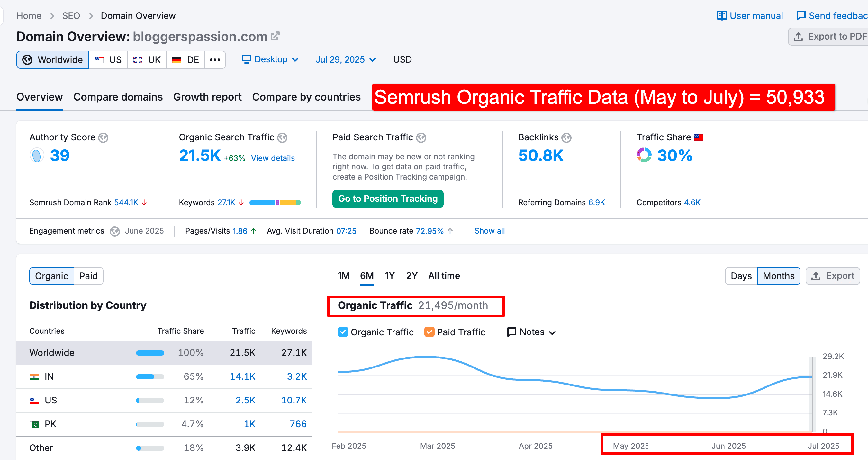Click the Worldwide traffic share bar

tap(150, 353)
